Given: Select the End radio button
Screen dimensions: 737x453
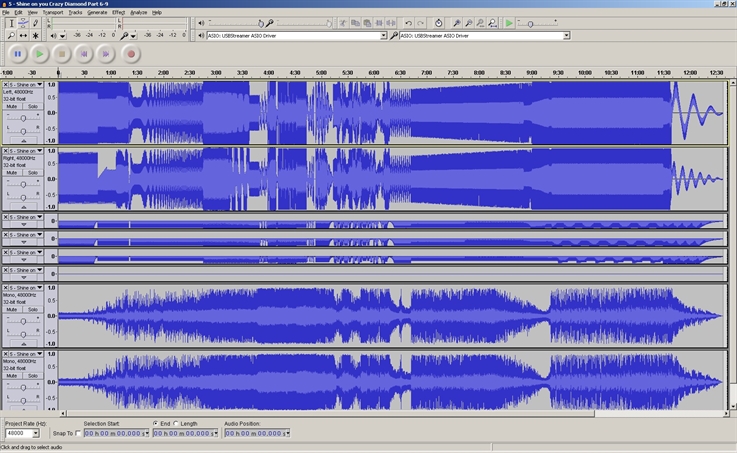Looking at the screenshot, I should (x=155, y=424).
